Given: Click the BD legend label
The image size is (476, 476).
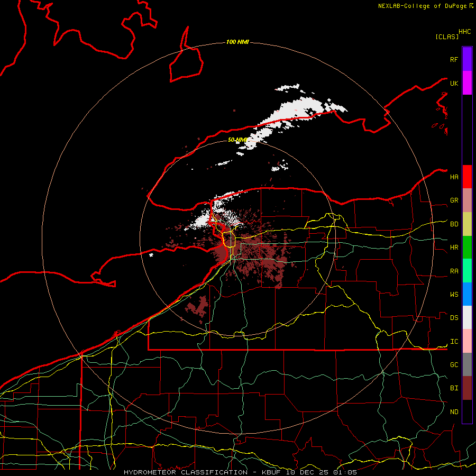Looking at the screenshot, I should (x=454, y=224).
